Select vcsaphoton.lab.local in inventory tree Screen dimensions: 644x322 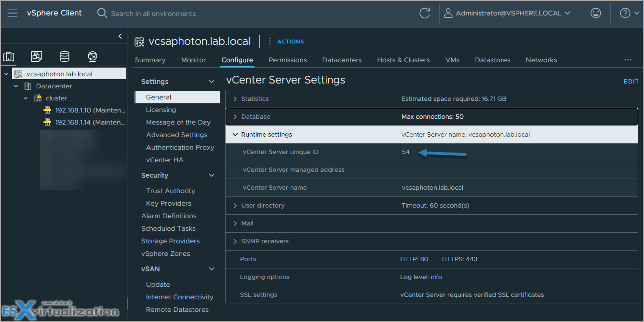[59, 74]
